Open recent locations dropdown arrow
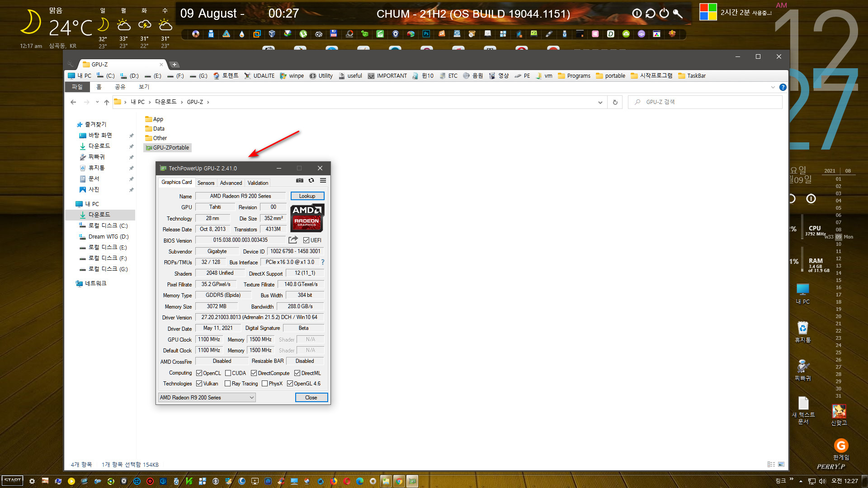The image size is (868, 488). tap(97, 102)
